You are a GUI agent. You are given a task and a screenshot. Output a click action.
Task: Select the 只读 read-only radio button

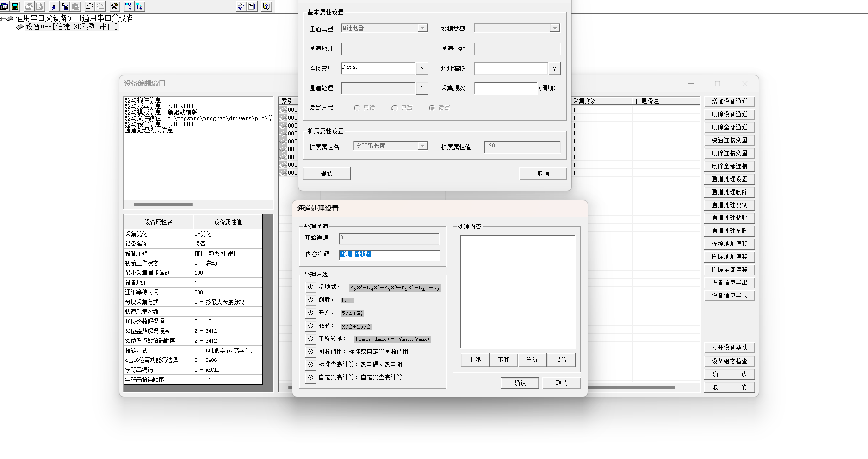click(357, 108)
